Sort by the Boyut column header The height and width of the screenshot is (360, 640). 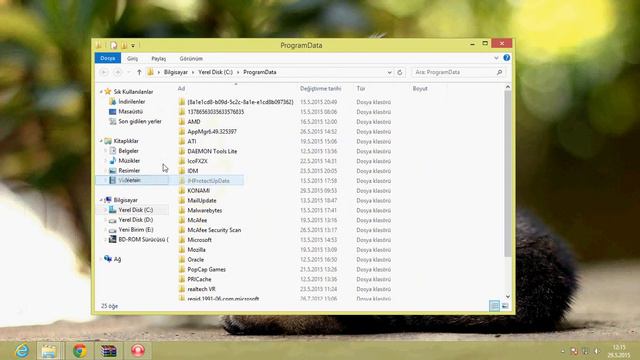pyautogui.click(x=420, y=88)
